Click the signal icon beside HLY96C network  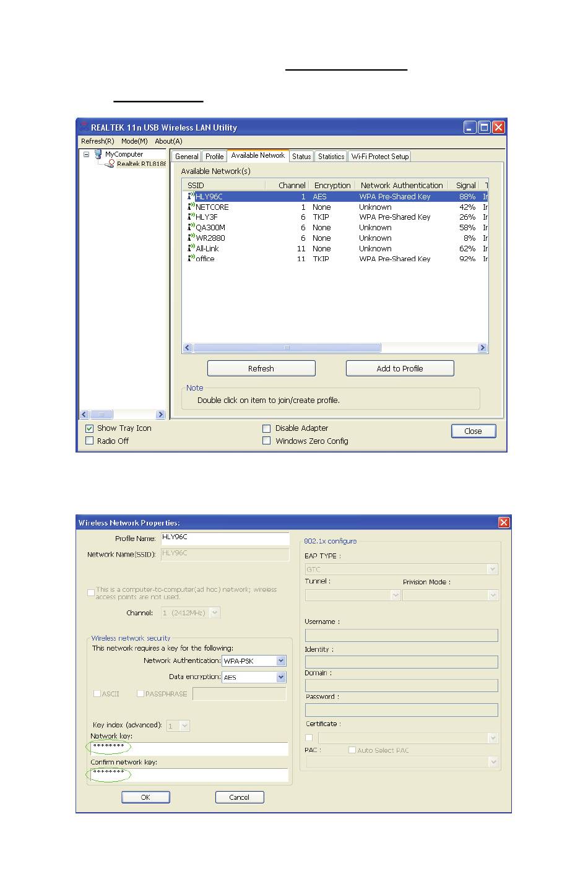(x=191, y=196)
